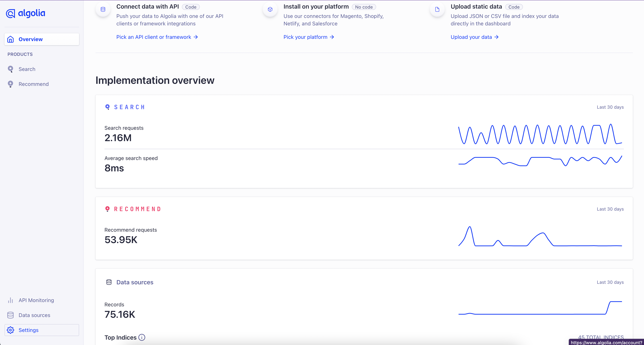
Task: Click the Upload your data link
Action: 472,37
